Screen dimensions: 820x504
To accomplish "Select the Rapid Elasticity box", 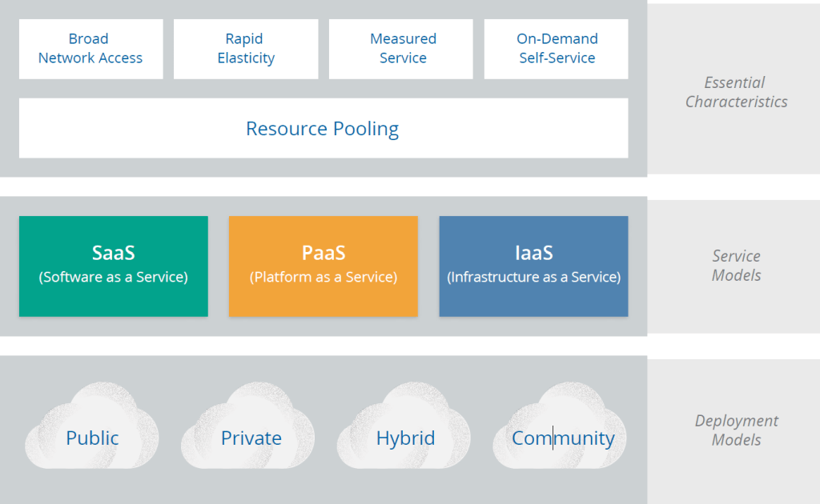I will [x=246, y=49].
